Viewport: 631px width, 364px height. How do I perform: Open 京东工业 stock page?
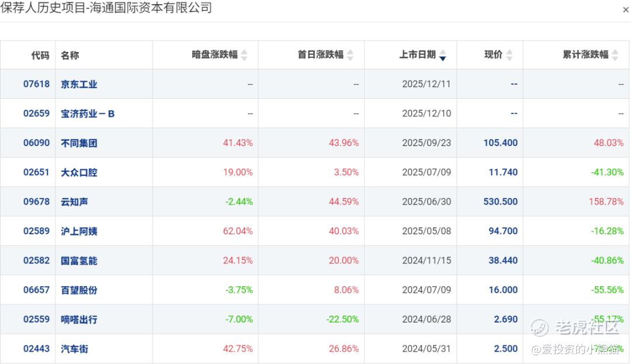click(79, 84)
